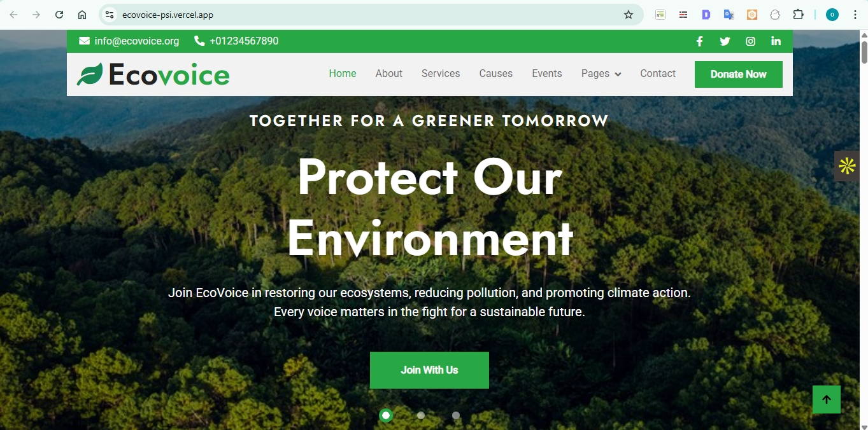Click the Join With Us button
The image size is (868, 430).
pos(429,370)
